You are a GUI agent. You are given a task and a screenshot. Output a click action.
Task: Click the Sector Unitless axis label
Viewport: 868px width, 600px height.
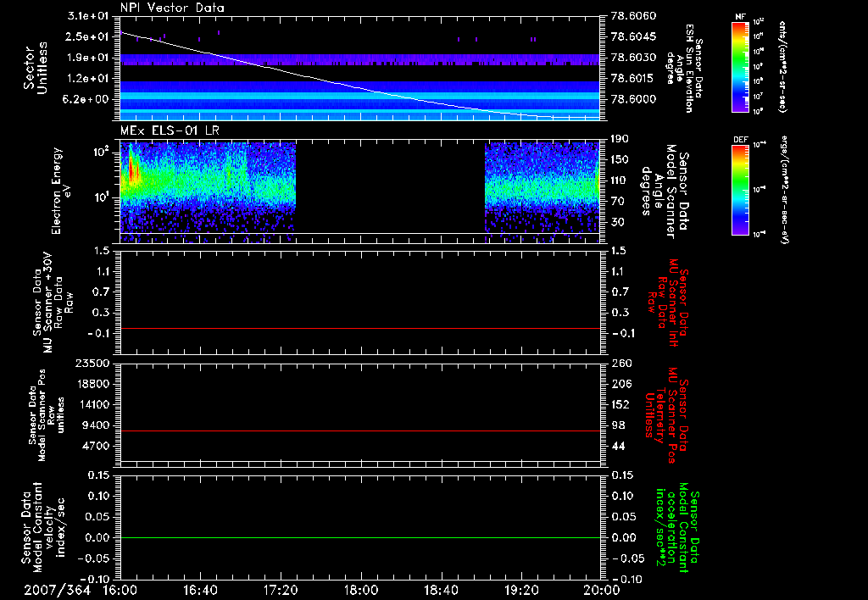(34, 66)
